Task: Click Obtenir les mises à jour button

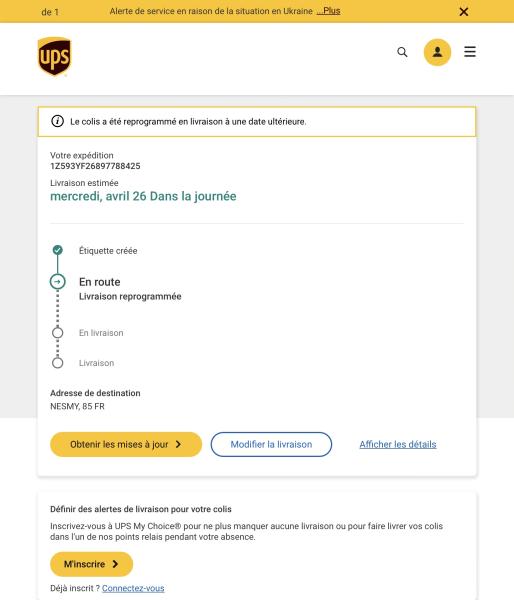Action: click(126, 444)
